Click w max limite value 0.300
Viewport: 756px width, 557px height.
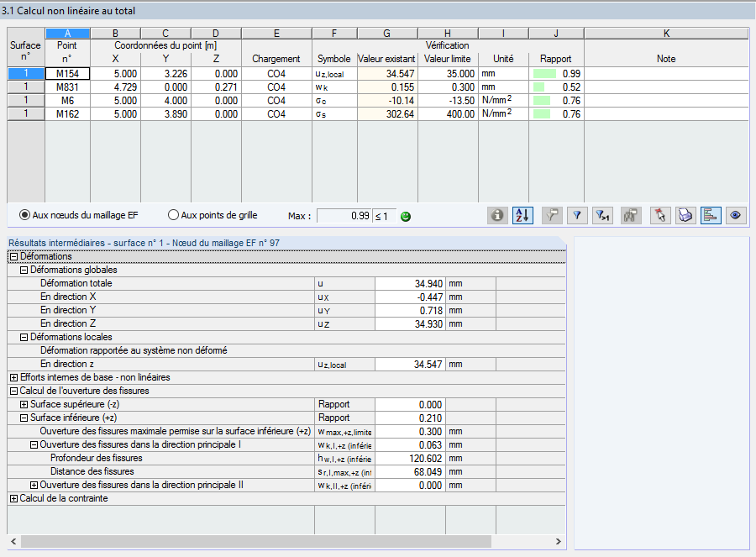click(410, 432)
